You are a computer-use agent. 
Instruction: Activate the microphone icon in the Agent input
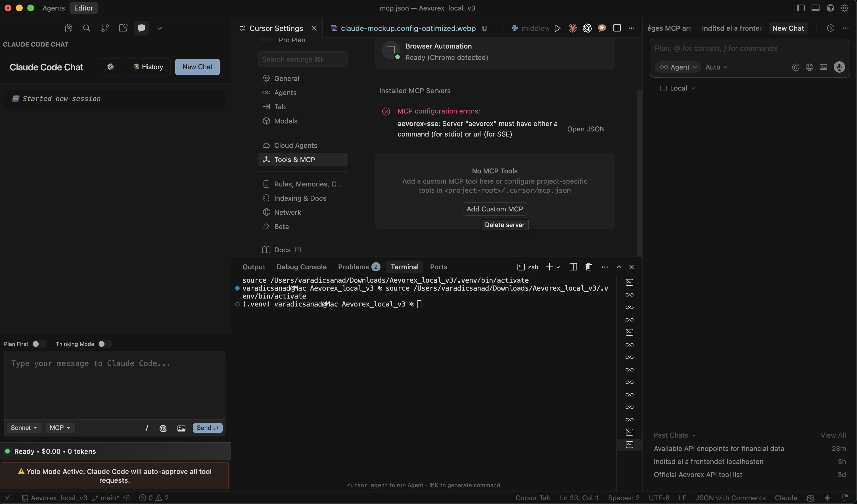coord(839,67)
